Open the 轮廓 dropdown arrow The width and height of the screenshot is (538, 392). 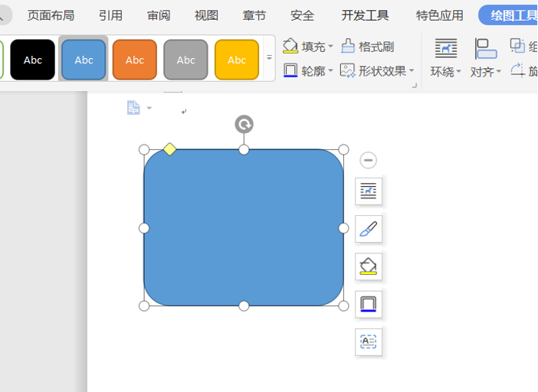pyautogui.click(x=331, y=70)
